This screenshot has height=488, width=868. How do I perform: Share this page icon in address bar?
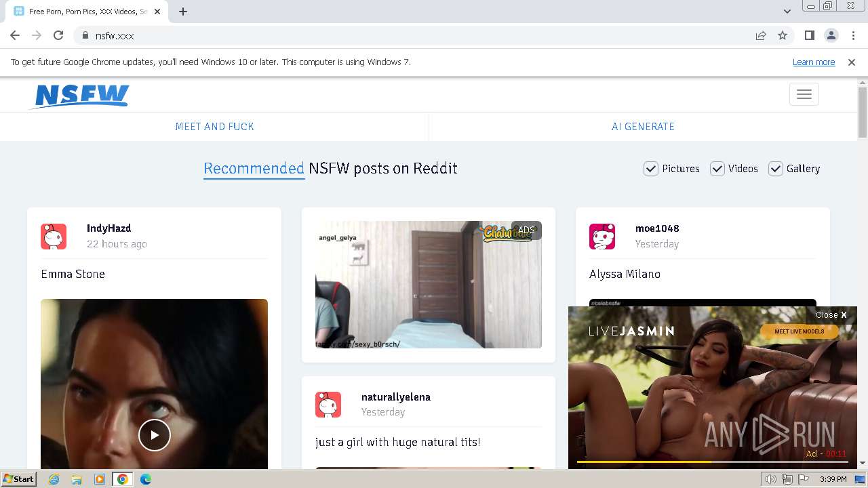(761, 35)
